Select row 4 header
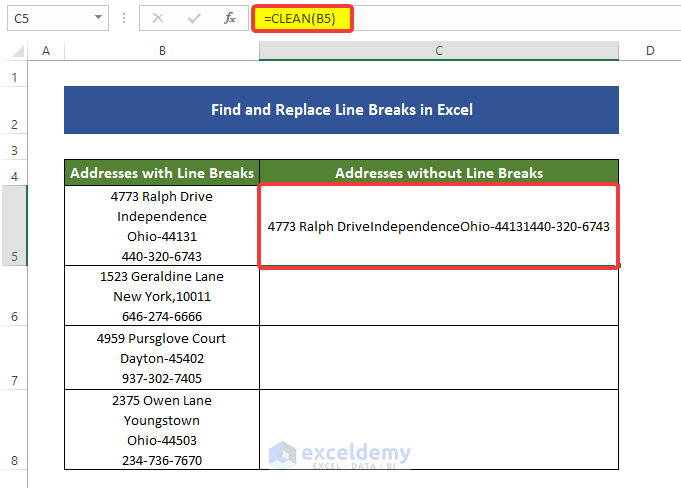 (x=14, y=173)
